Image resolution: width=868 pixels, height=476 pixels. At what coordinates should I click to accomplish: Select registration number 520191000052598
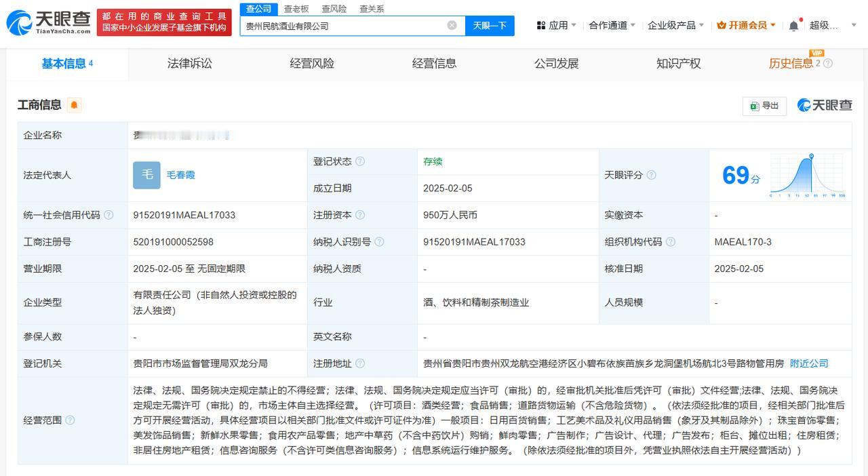pyautogui.click(x=174, y=242)
